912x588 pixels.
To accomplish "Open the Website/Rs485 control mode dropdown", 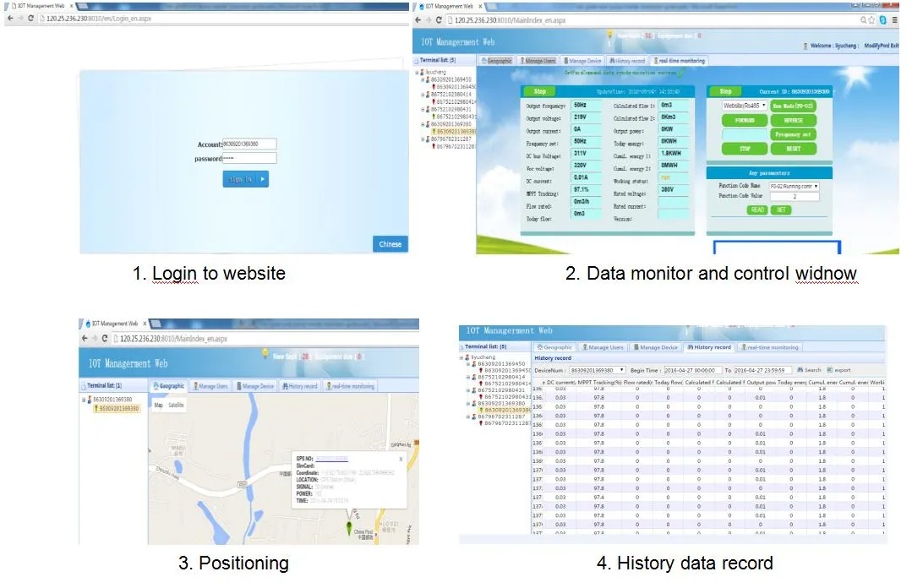I will point(745,106).
